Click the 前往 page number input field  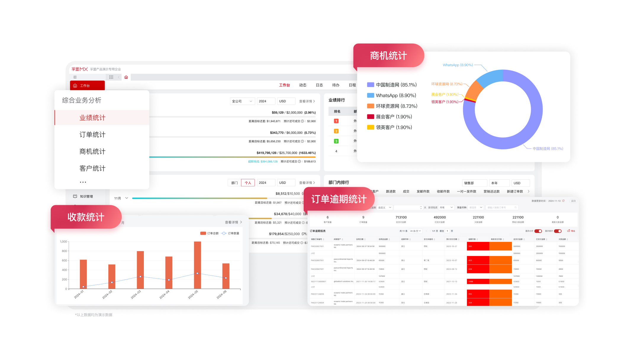tap(448, 231)
